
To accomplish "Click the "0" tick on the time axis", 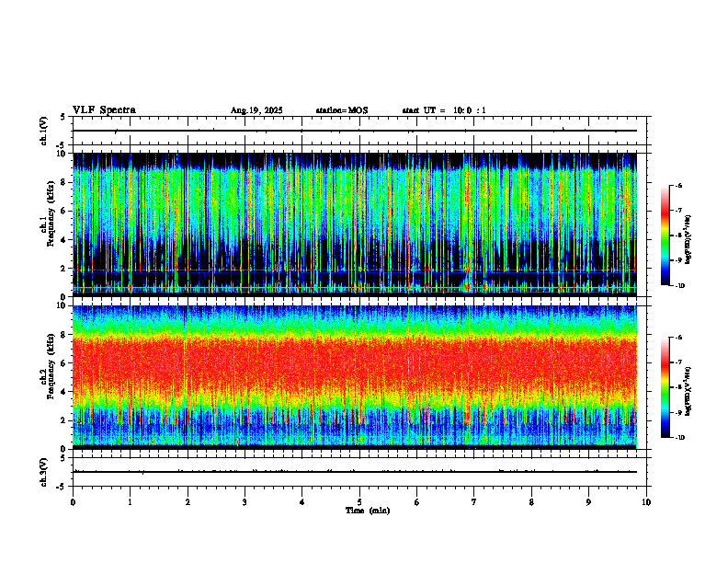I will (73, 502).
